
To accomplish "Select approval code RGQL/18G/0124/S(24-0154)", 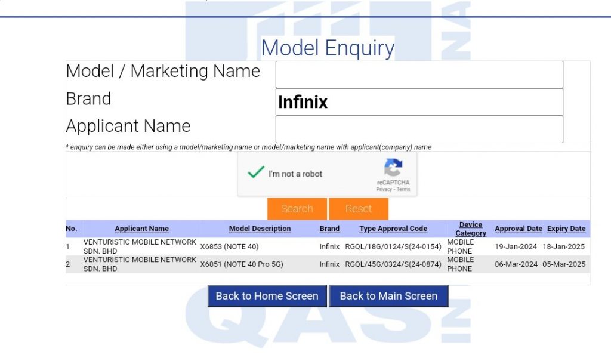I will (x=393, y=246).
